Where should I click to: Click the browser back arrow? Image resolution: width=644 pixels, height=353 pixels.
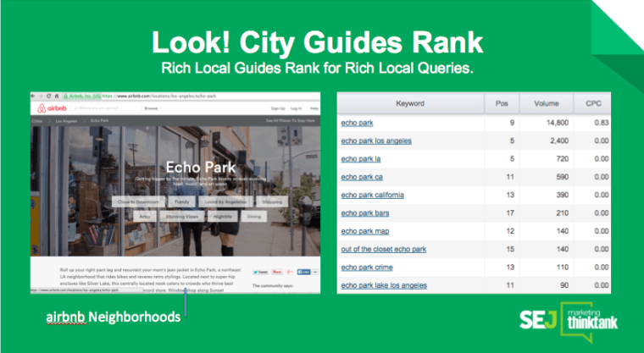pyautogui.click(x=33, y=96)
